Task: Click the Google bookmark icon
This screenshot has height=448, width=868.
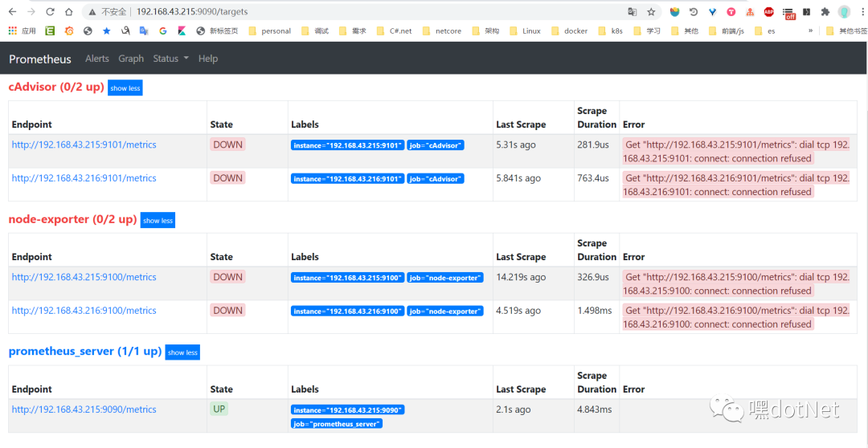Action: pyautogui.click(x=163, y=31)
